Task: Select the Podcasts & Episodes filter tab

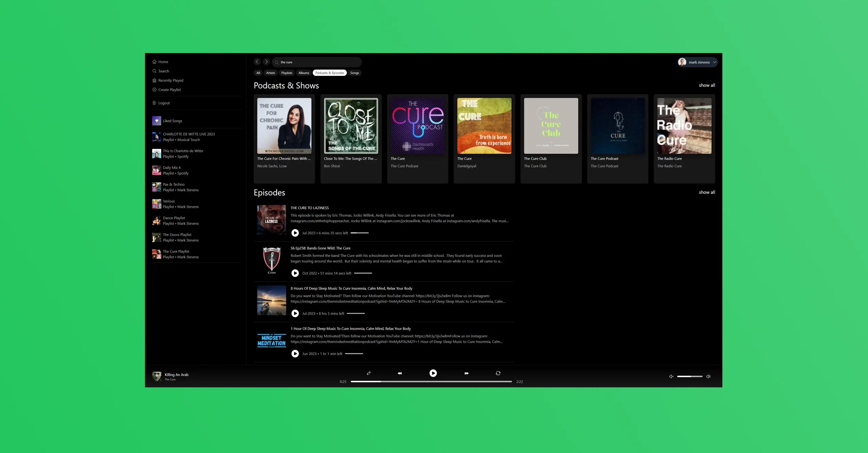Action: pos(329,73)
